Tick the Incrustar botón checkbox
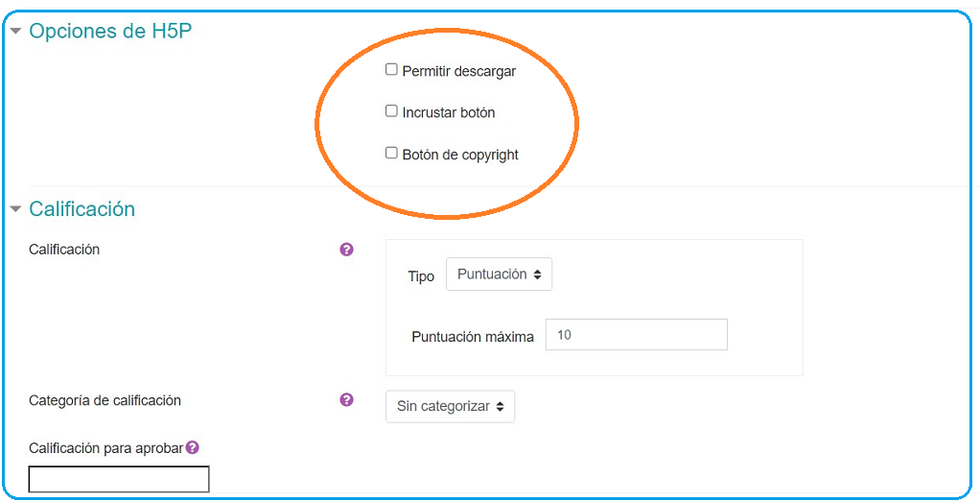 391,111
